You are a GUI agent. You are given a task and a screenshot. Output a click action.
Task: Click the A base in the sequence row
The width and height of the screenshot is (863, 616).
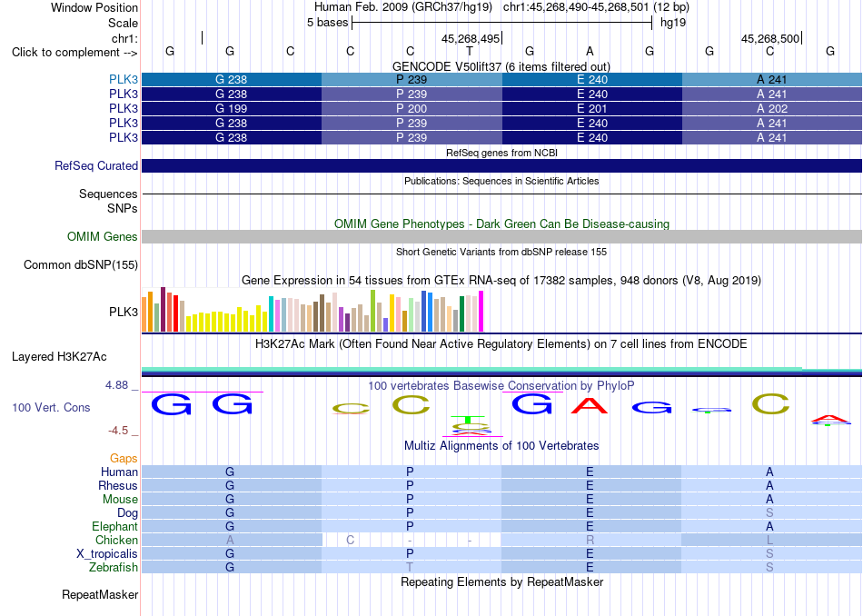[590, 51]
